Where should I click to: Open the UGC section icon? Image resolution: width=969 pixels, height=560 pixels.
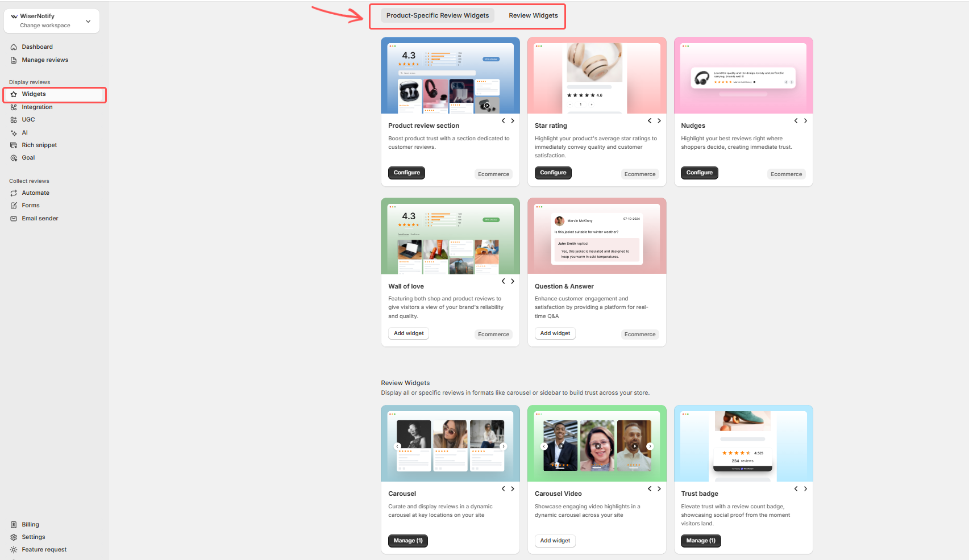pos(14,120)
